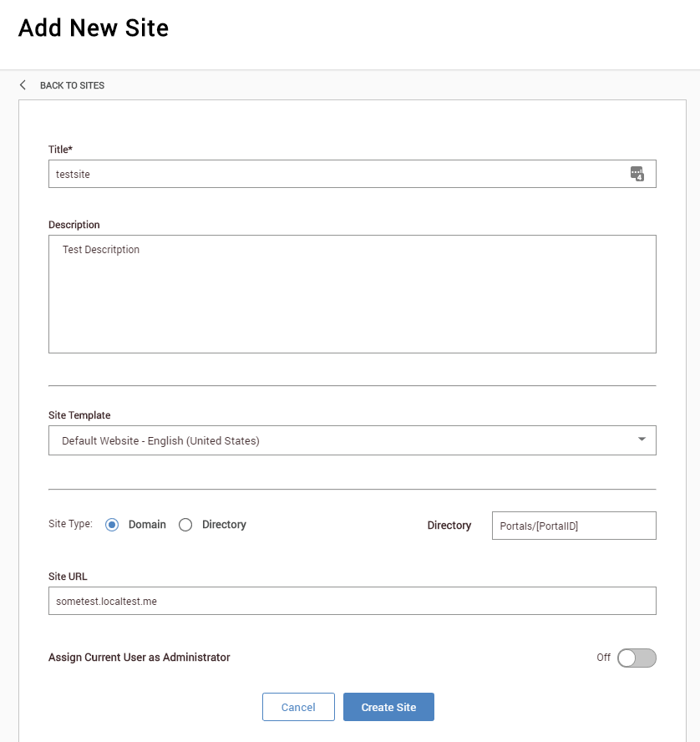Viewport: 700px width, 742px height.
Task: Click the back chevron arrow icon
Action: point(22,84)
